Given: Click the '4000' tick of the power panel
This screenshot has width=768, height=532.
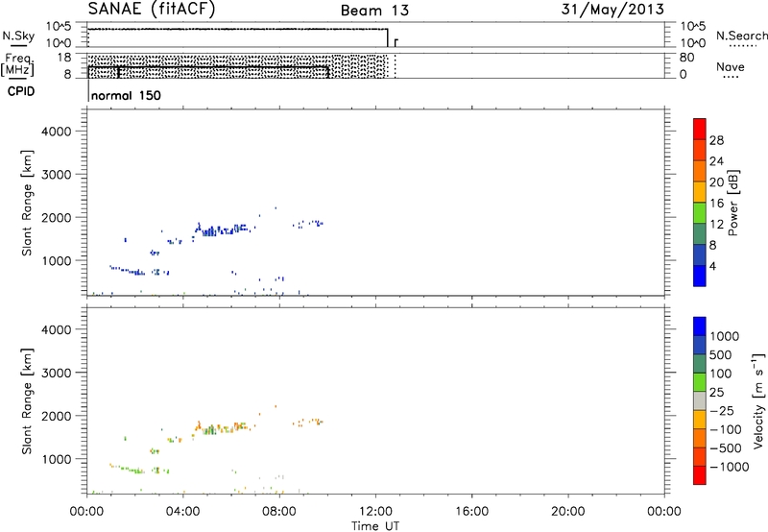Looking at the screenshot, I should [57, 132].
